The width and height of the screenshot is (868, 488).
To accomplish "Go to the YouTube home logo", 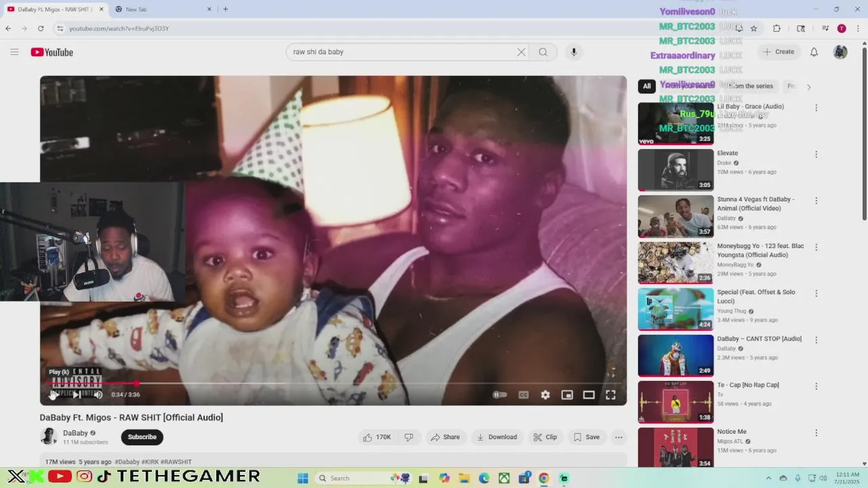I will (x=52, y=52).
